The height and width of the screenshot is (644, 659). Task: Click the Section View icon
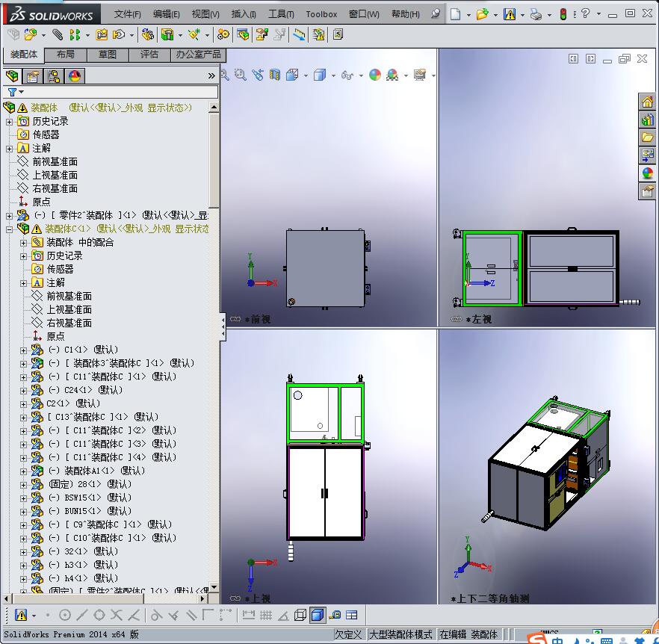click(274, 75)
